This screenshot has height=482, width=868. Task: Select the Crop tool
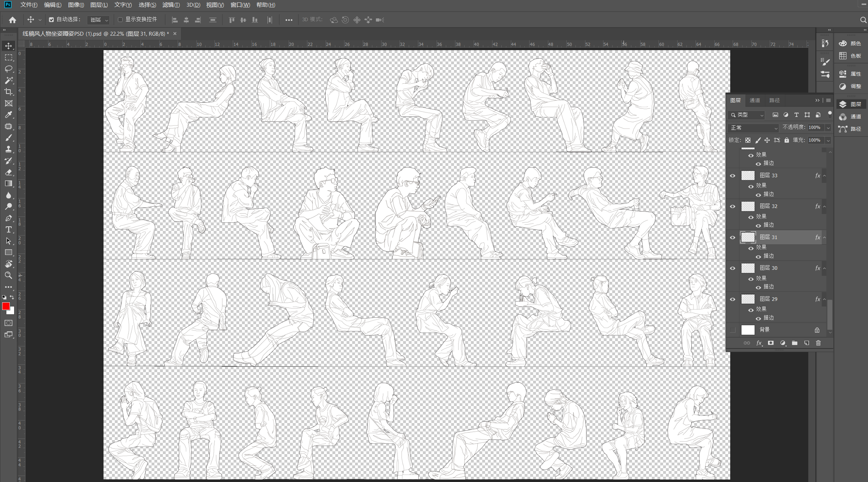pos(8,92)
